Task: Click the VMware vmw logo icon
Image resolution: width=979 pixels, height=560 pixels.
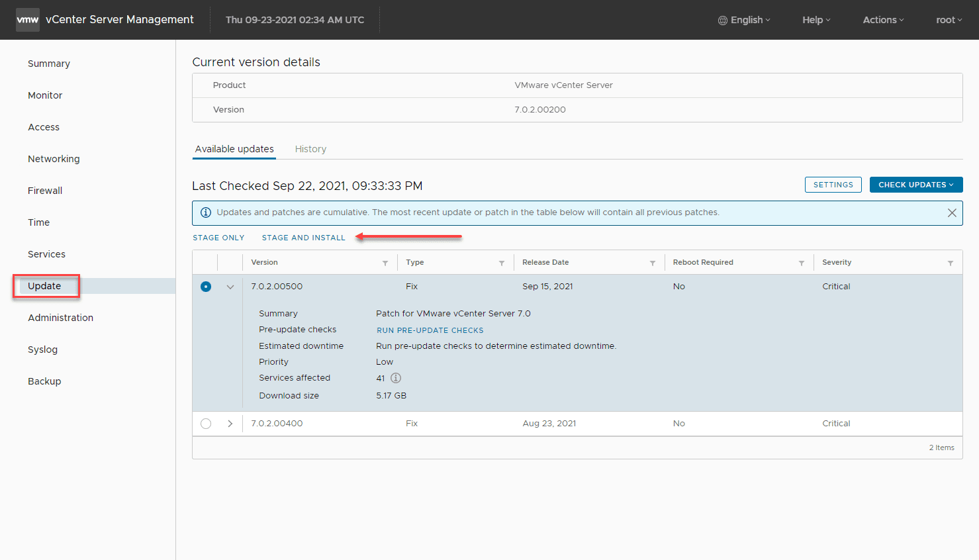Action: [28, 20]
